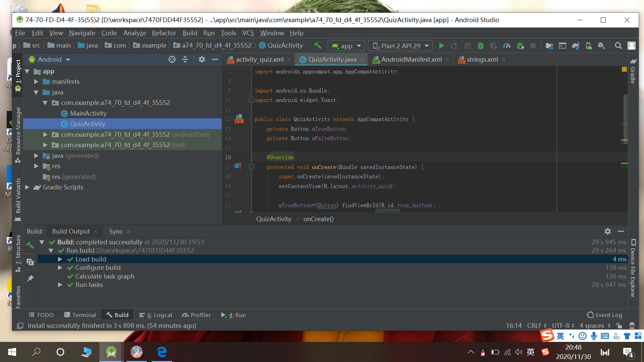Open the Profiler from the toolbar gauge icon

507,46
